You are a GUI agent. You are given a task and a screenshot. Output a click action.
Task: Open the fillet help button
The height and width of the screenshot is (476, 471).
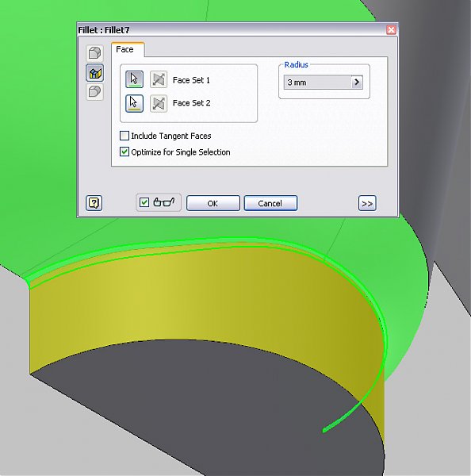(94, 203)
